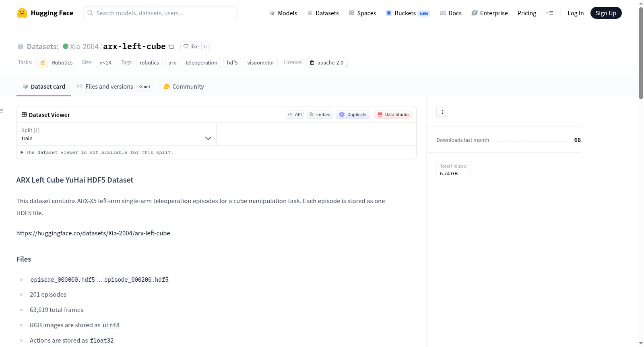This screenshot has height=347, width=644.
Task: Click the xet badge on Files tab
Action: click(x=144, y=87)
